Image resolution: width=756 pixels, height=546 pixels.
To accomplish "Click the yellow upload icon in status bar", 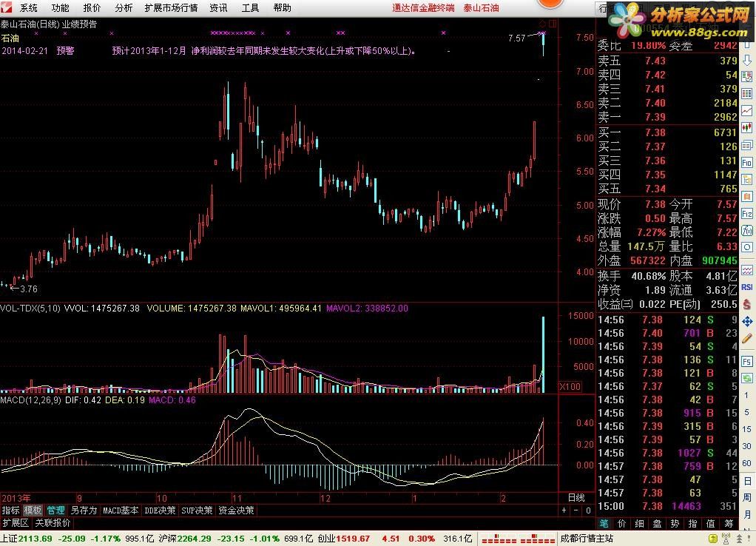I will 712,539.
